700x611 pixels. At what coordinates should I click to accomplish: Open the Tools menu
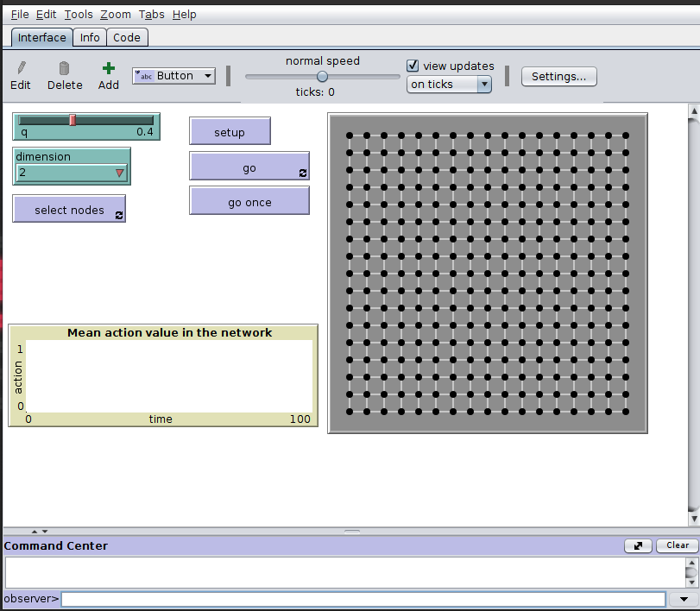(x=79, y=14)
